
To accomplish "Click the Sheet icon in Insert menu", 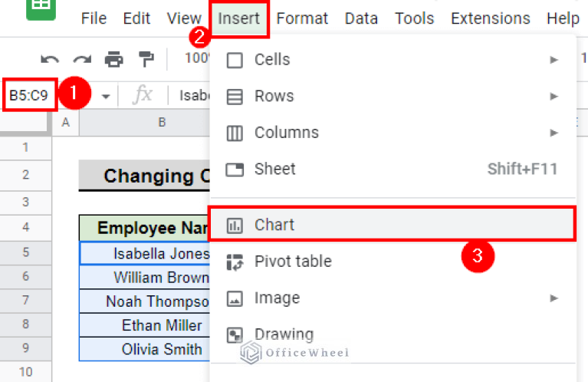I will point(235,170).
